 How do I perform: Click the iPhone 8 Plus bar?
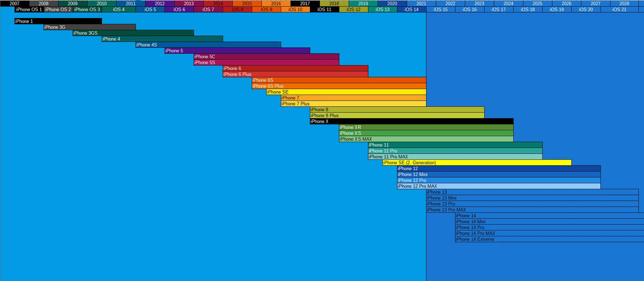(x=397, y=115)
